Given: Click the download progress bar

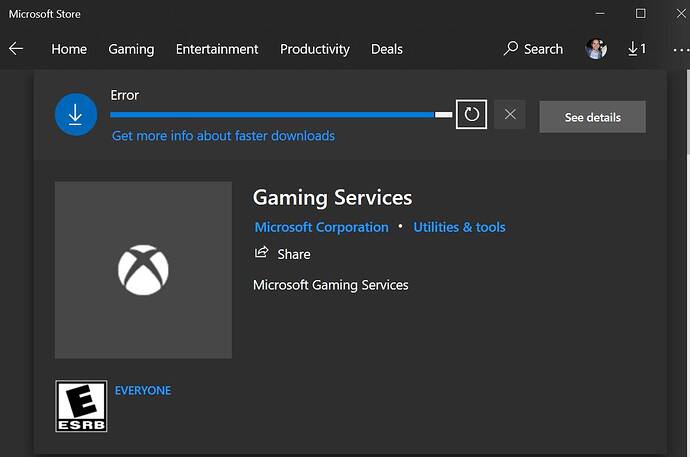Looking at the screenshot, I should 280,115.
